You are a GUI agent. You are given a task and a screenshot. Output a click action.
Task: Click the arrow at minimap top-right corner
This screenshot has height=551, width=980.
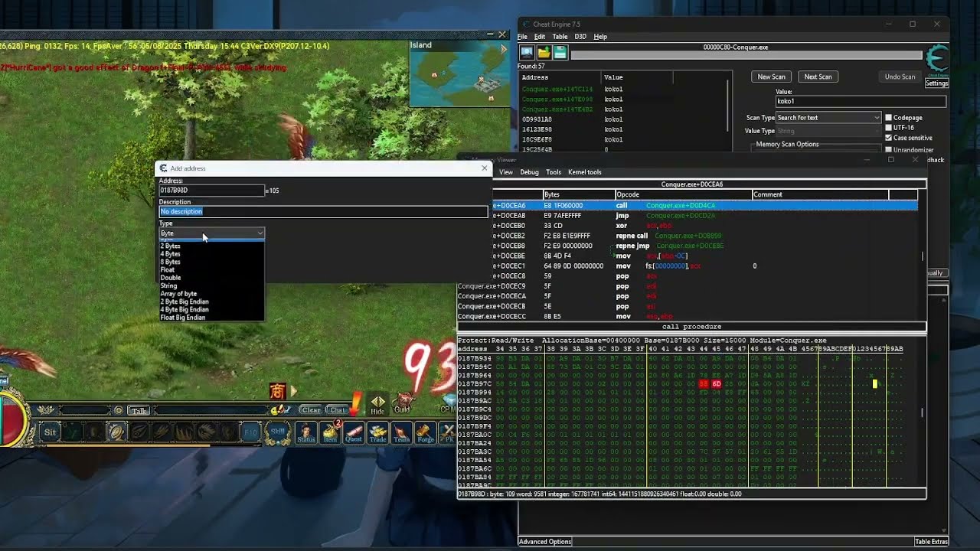[504, 48]
